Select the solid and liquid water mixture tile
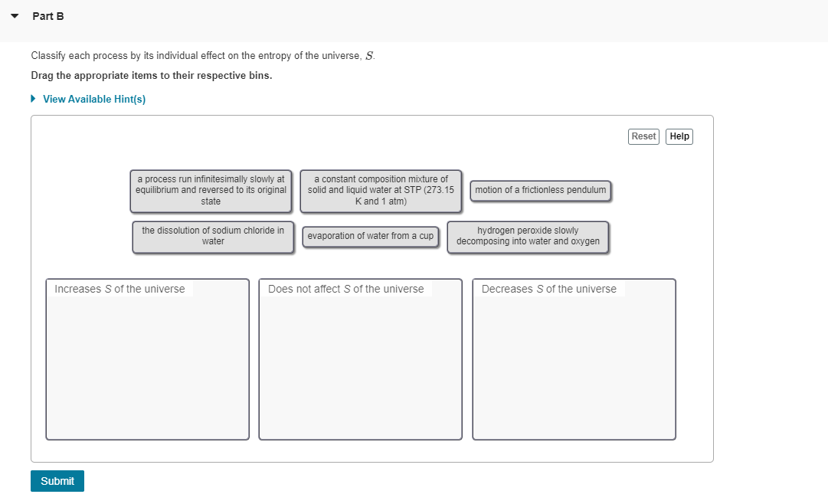 pyautogui.click(x=380, y=191)
